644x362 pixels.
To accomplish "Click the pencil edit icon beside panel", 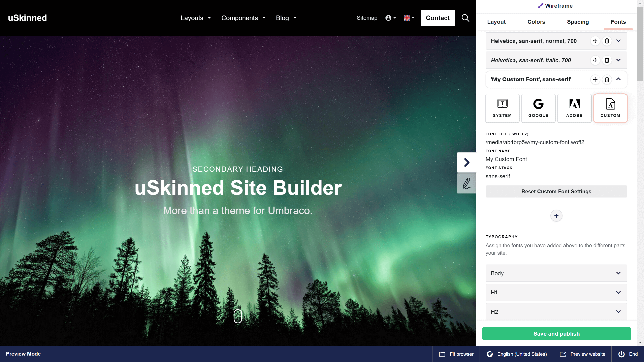I will click(466, 183).
